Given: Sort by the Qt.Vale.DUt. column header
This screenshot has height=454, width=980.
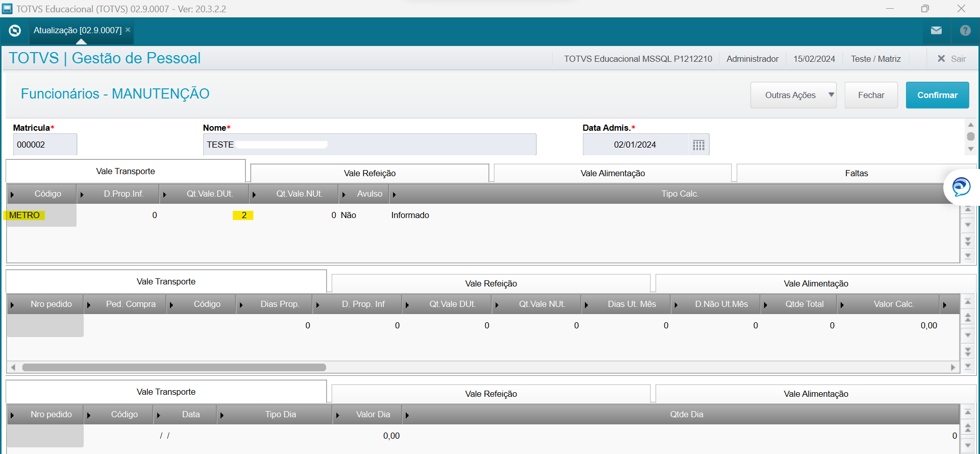Looking at the screenshot, I should coord(209,194).
